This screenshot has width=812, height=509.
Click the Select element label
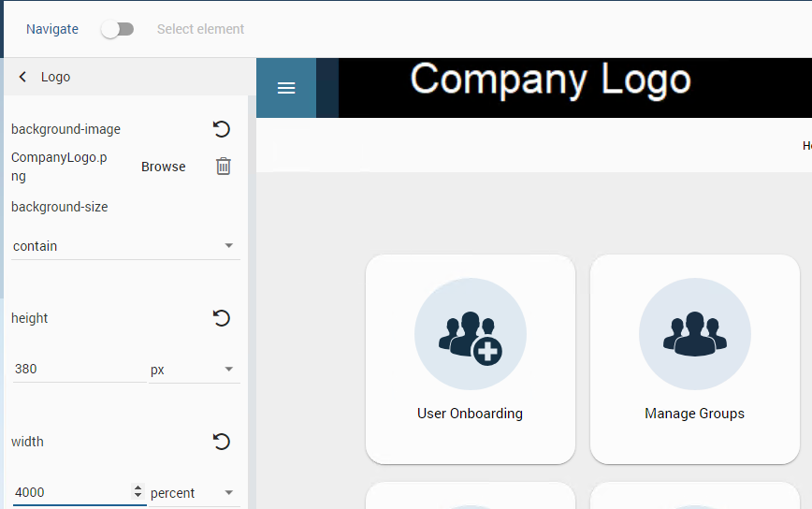200,29
